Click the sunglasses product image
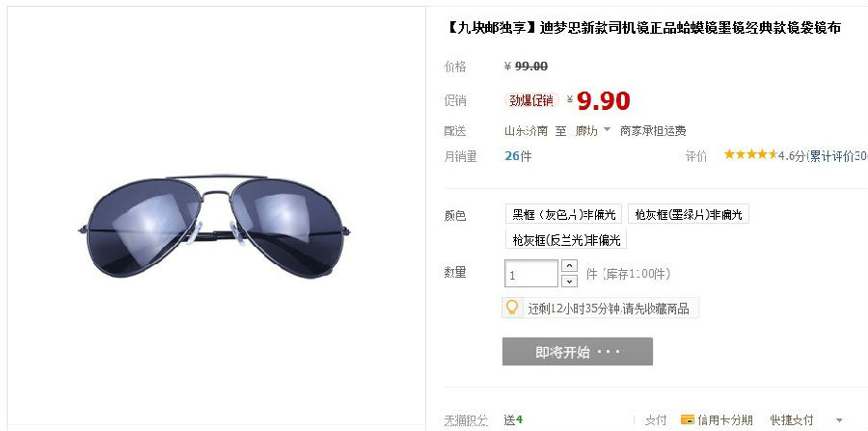The width and height of the screenshot is (868, 431). 215,226
